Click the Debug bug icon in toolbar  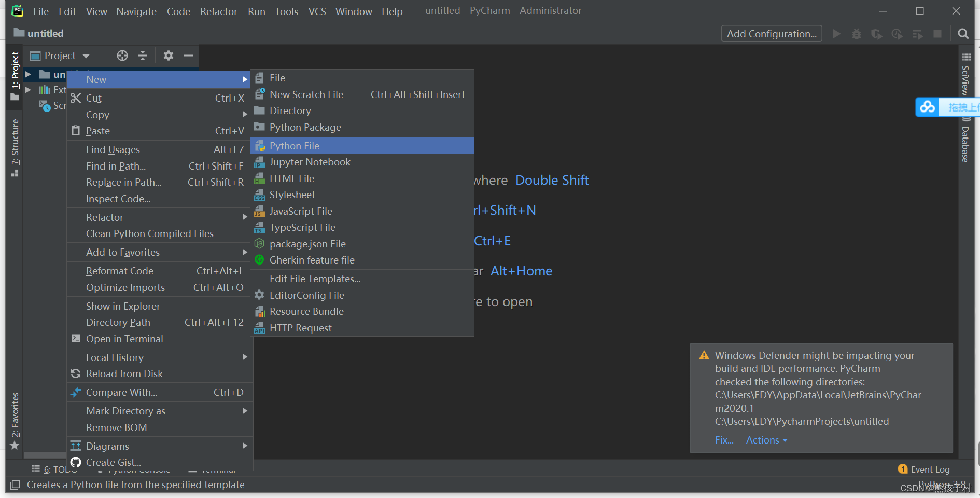point(857,34)
